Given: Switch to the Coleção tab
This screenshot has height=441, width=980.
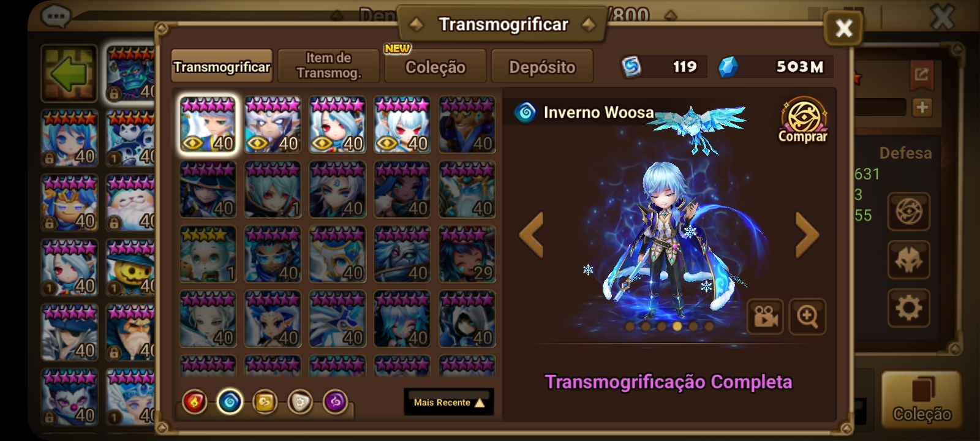Looking at the screenshot, I should pyautogui.click(x=435, y=66).
